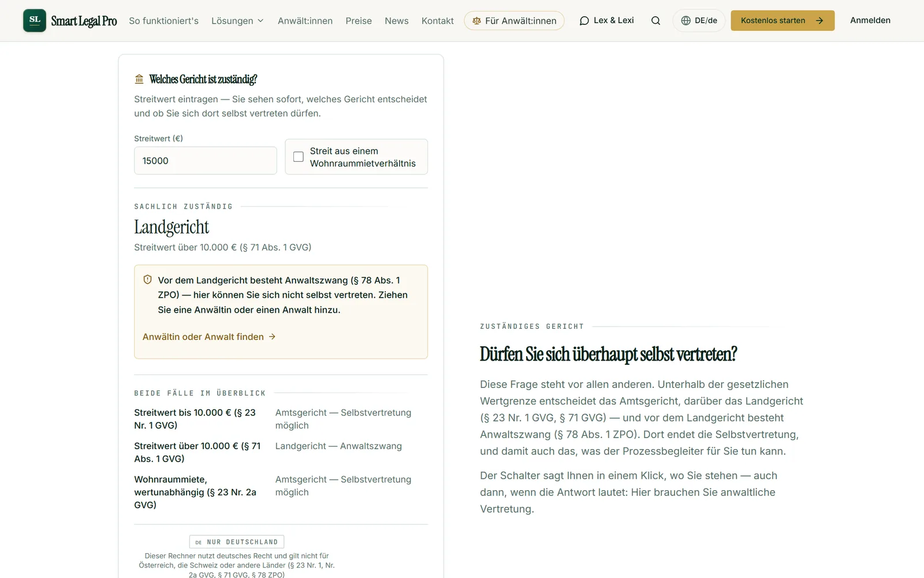Open the search magnifier icon
The height and width of the screenshot is (578, 924).
tap(655, 21)
